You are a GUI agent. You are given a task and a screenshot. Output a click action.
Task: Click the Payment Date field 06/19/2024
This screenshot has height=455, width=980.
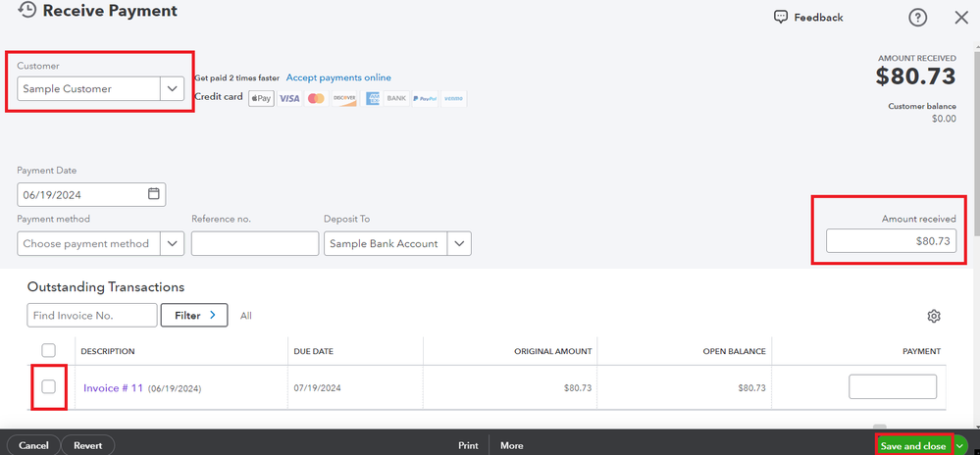(x=91, y=194)
